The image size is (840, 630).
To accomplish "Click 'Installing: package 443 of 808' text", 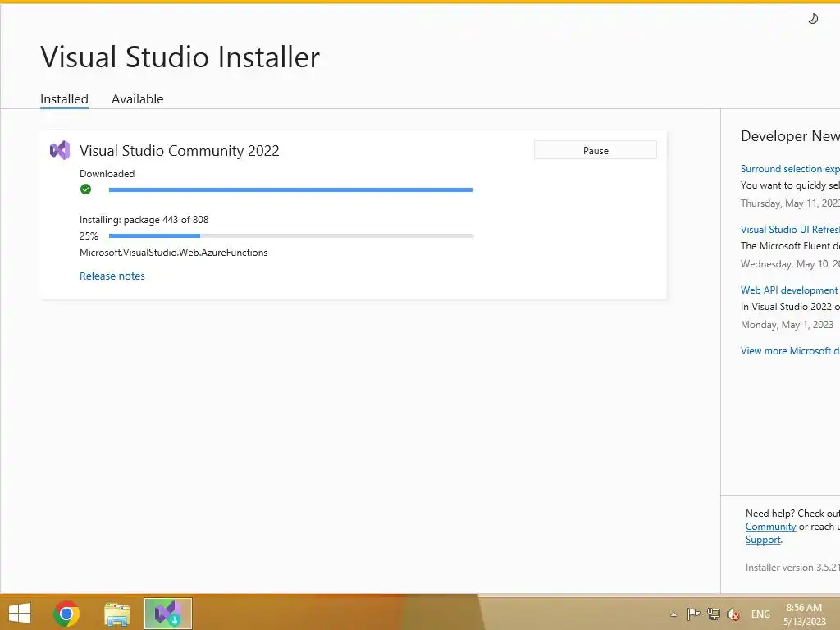I will [x=144, y=220].
